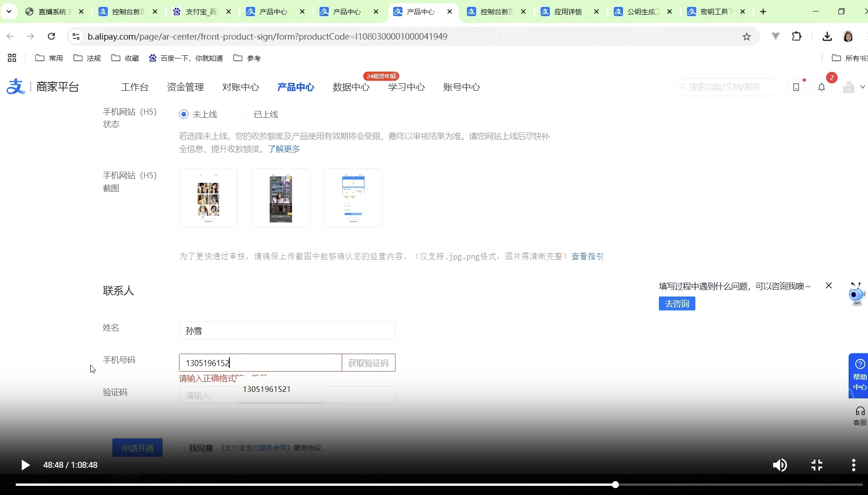The width and height of the screenshot is (868, 495).
Task: Seek the video progress bar handle
Action: [615, 484]
